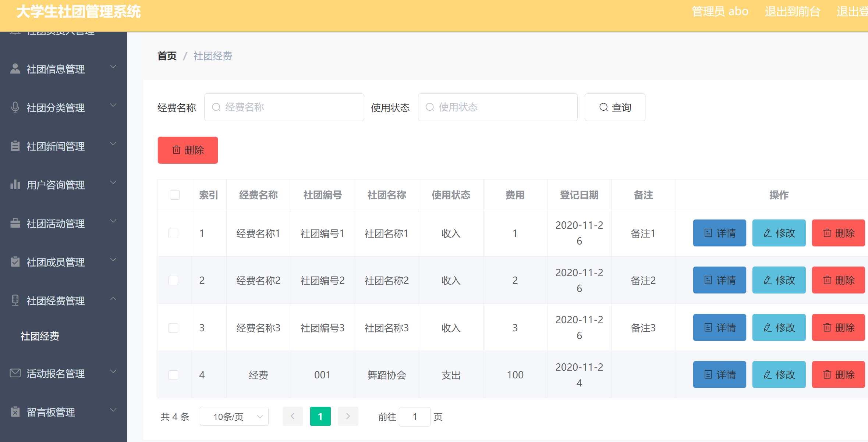Go to next page with the right arrow
This screenshot has width=868, height=442.
(348, 416)
